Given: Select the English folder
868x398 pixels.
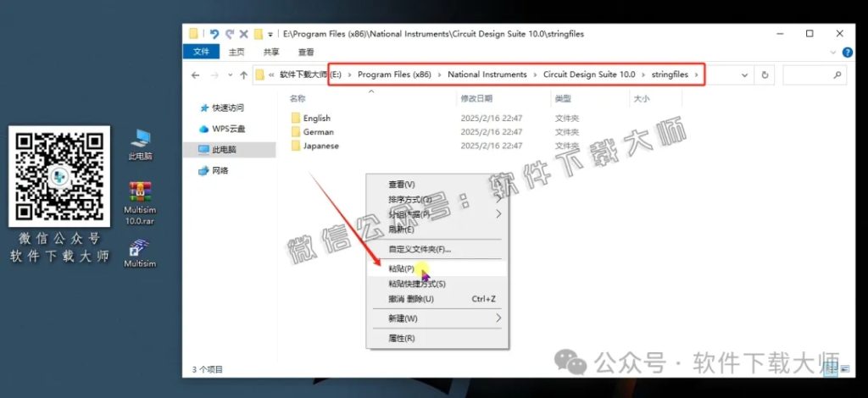Looking at the screenshot, I should coord(317,118).
